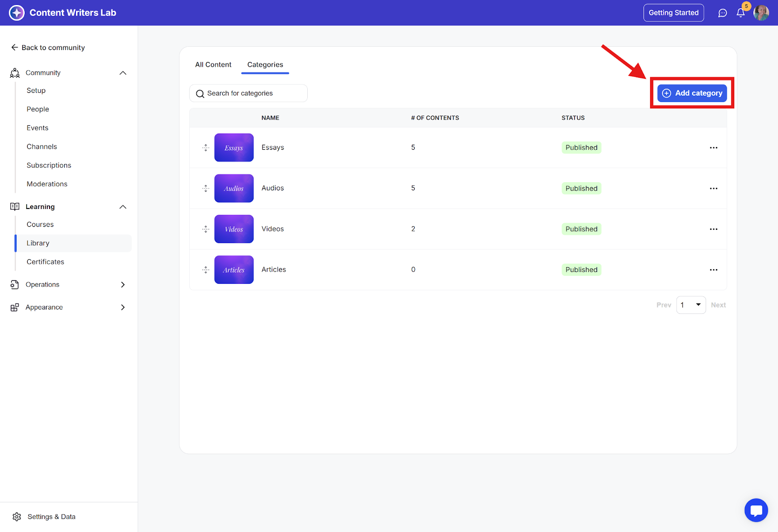Click the reorder handle for Articles row

tap(206, 270)
